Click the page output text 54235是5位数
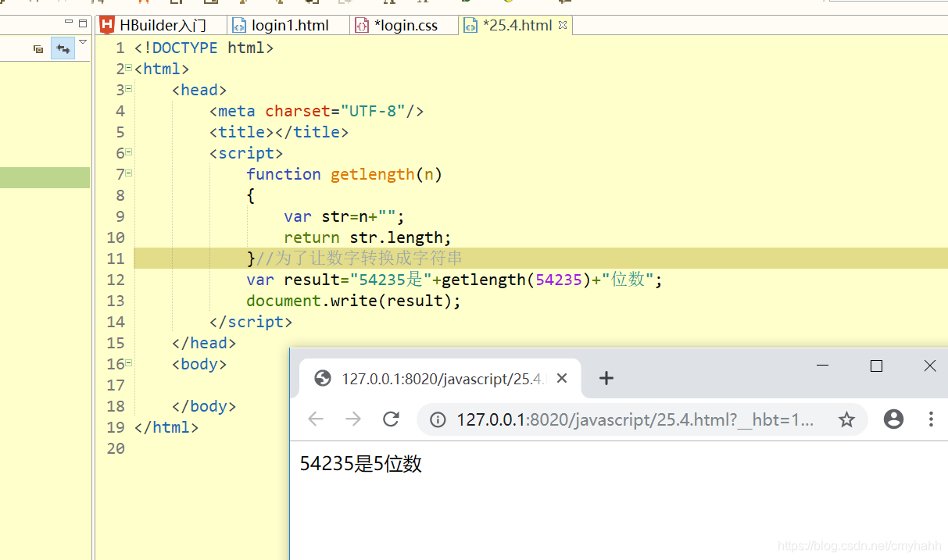 (x=361, y=464)
